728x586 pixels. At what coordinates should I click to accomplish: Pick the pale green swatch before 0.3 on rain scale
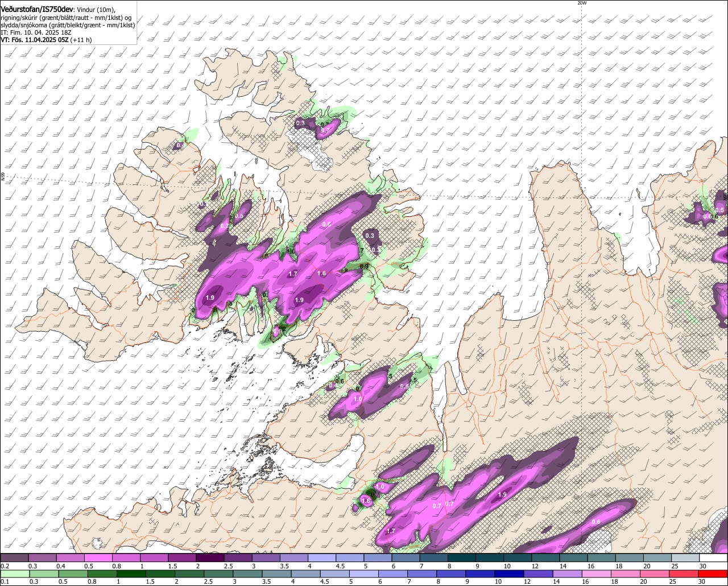tap(15, 573)
